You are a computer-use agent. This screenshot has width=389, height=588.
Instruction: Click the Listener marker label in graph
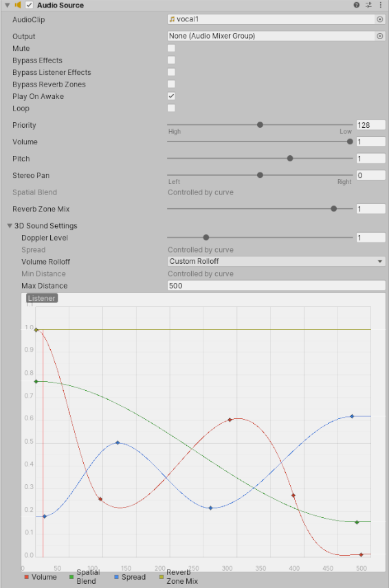pos(42,298)
